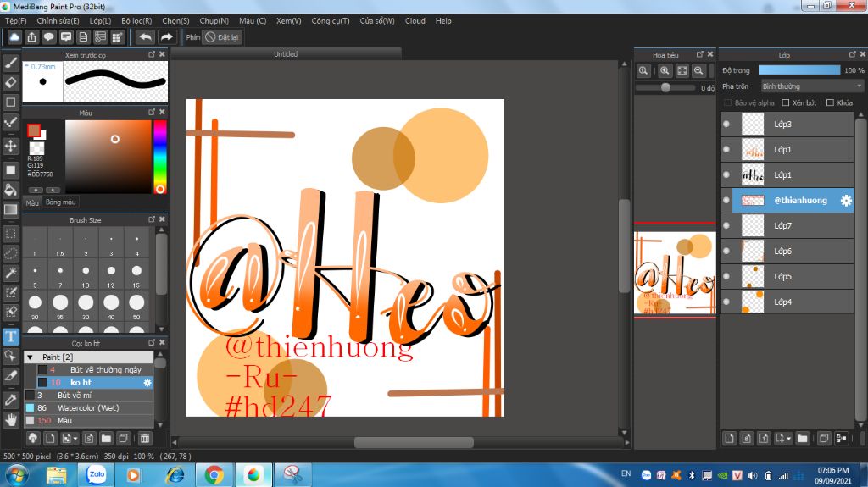868x487 pixels.
Task: Undock the Brush Size panel
Action: (x=152, y=219)
